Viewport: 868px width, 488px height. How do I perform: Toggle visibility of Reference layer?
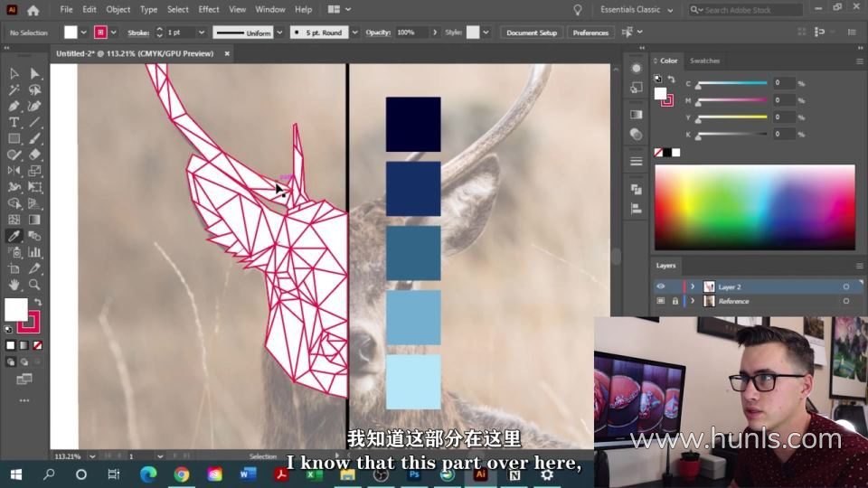pos(660,301)
